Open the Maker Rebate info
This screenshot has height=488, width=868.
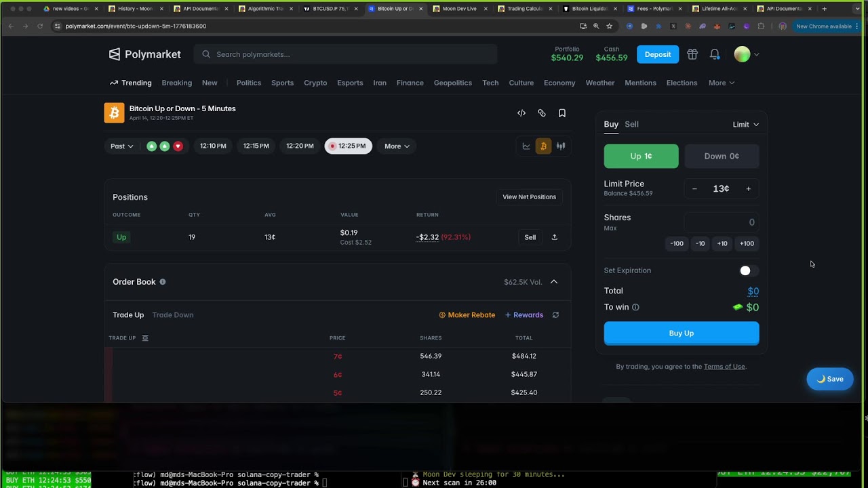tap(467, 315)
